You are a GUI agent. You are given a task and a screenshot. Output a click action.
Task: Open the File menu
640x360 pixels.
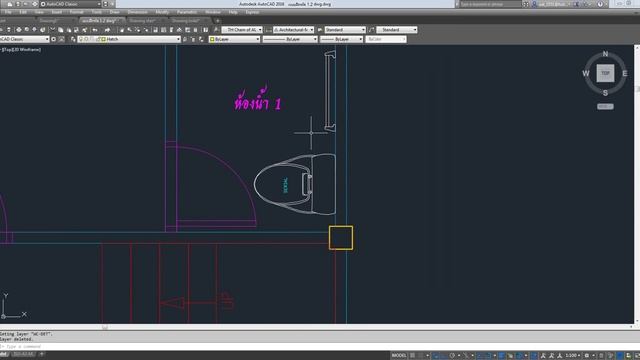(8, 12)
